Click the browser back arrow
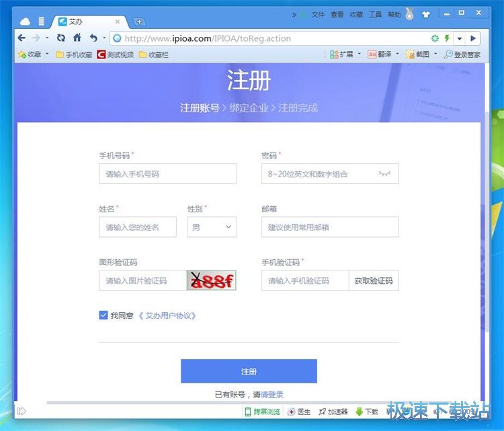504x431 pixels. (x=22, y=38)
